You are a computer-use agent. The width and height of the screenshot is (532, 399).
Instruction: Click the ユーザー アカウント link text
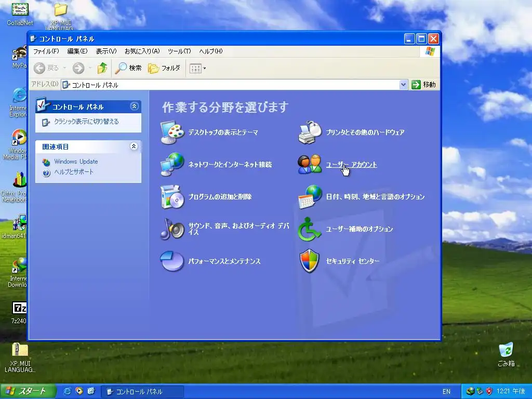352,165
